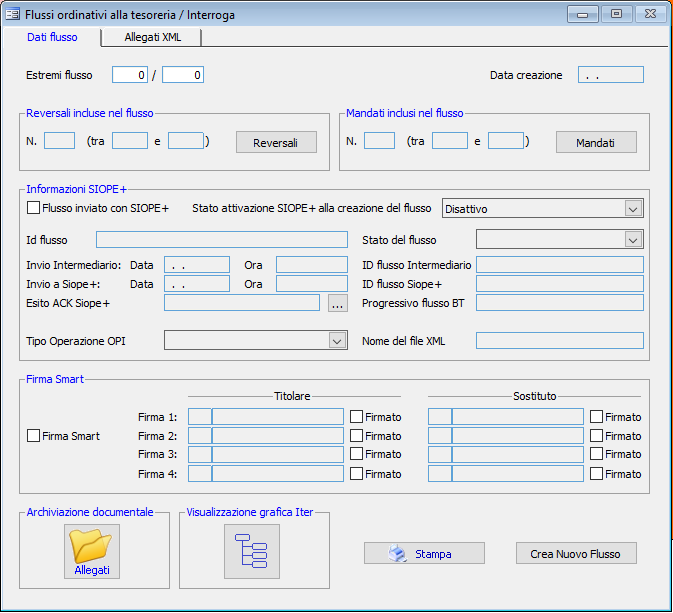Screen dimensions: 673x613
Task: Click the Invio a Siope+ Data field
Action: 197,284
